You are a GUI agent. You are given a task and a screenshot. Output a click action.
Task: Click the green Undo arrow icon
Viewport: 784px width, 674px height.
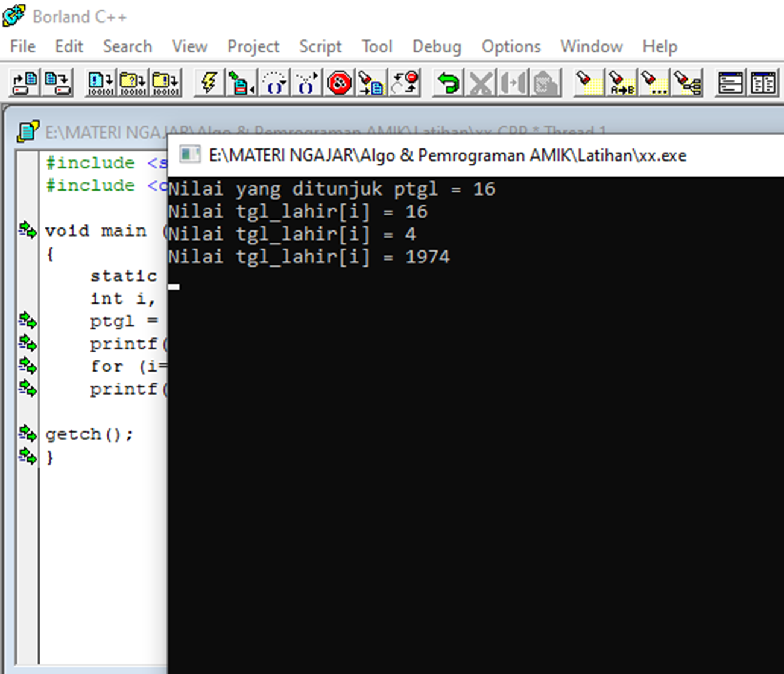click(x=448, y=83)
